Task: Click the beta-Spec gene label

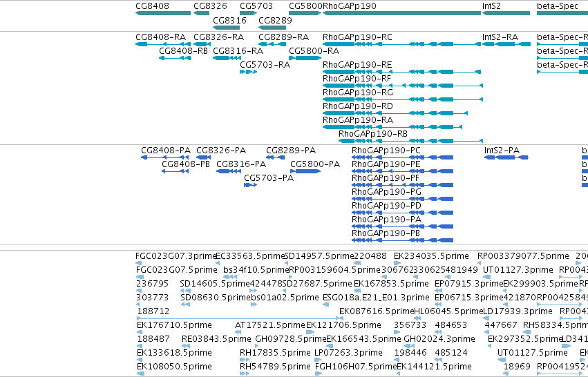Action: click(x=557, y=6)
